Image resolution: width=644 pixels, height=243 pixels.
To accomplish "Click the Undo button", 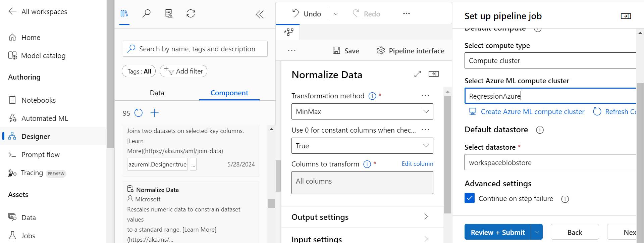I will click(x=307, y=14).
